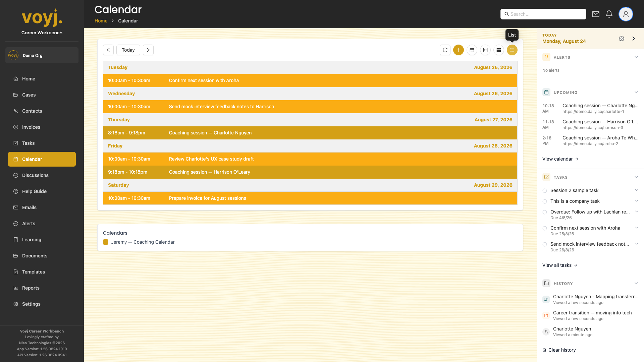Click the Home breadcrumb link
This screenshot has height=362, width=644.
click(101, 21)
